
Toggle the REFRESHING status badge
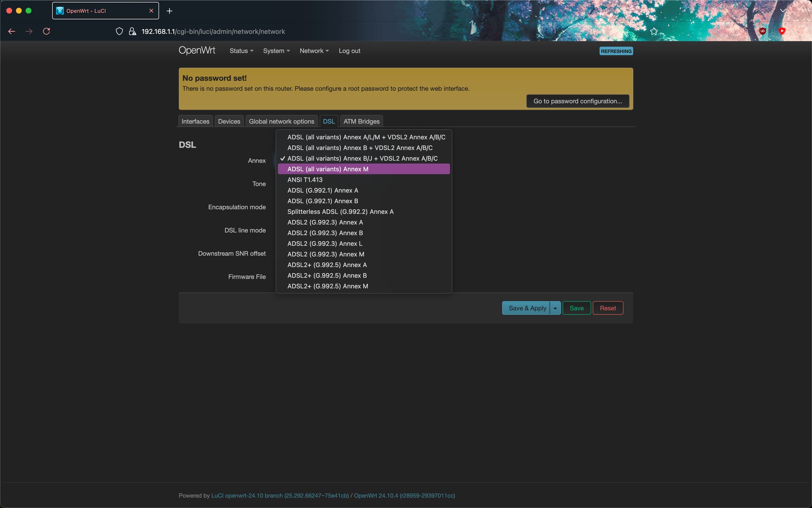click(x=616, y=51)
